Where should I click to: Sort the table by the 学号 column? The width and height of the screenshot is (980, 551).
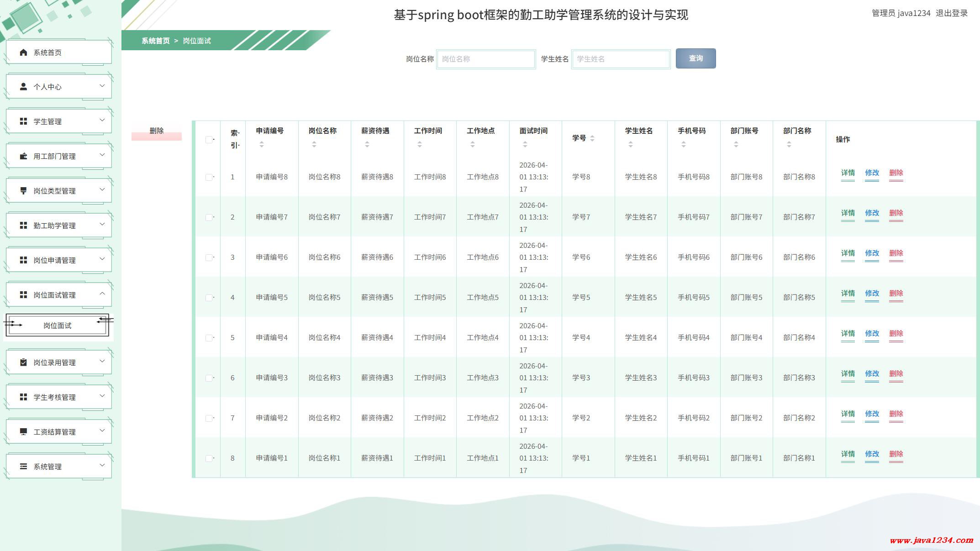[592, 138]
